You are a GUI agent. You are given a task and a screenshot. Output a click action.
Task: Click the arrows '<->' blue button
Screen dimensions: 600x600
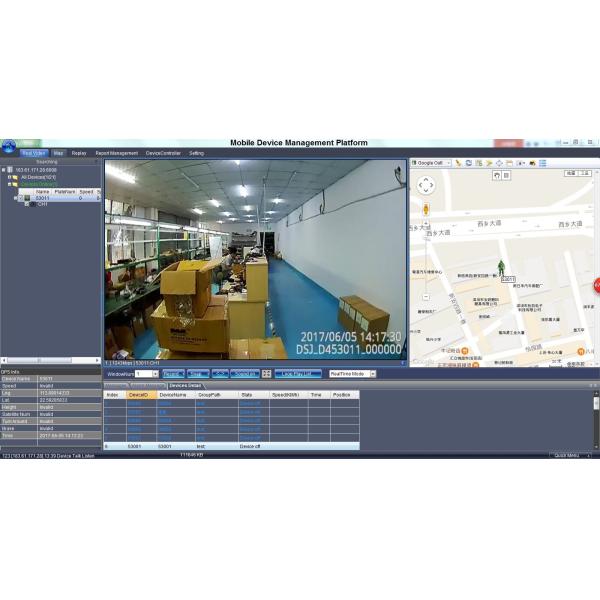[x=220, y=374]
